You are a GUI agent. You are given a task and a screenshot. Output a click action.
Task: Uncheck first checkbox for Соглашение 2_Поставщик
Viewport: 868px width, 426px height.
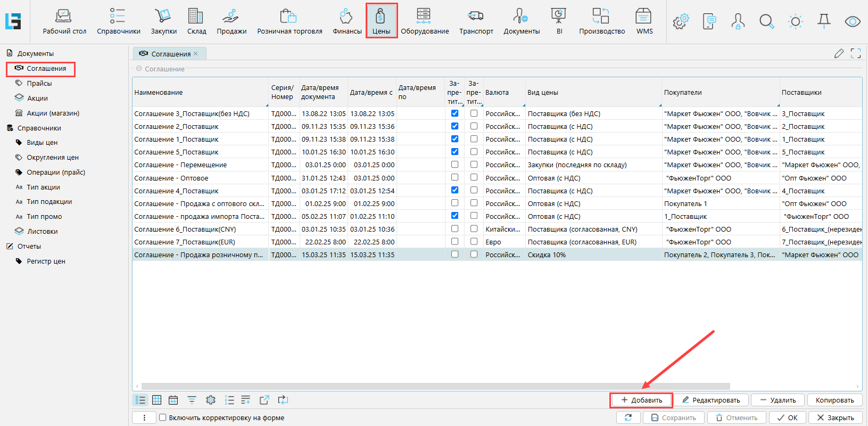(x=454, y=126)
